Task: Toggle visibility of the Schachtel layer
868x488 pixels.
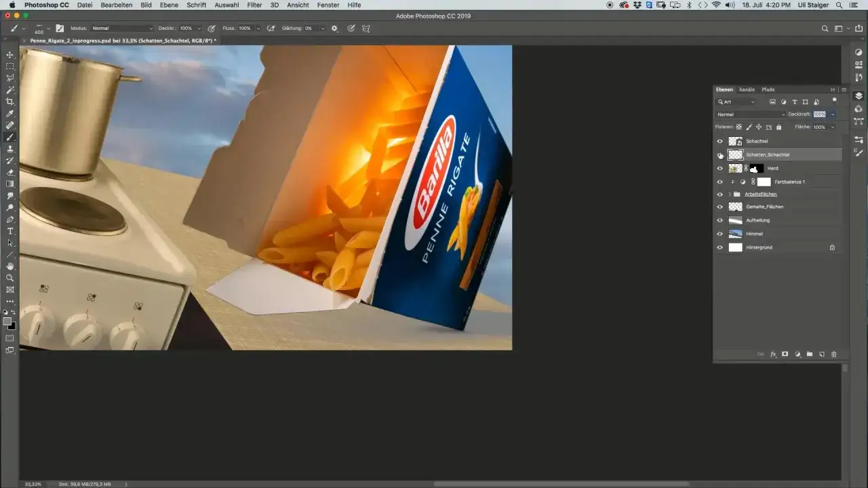Action: (719, 141)
